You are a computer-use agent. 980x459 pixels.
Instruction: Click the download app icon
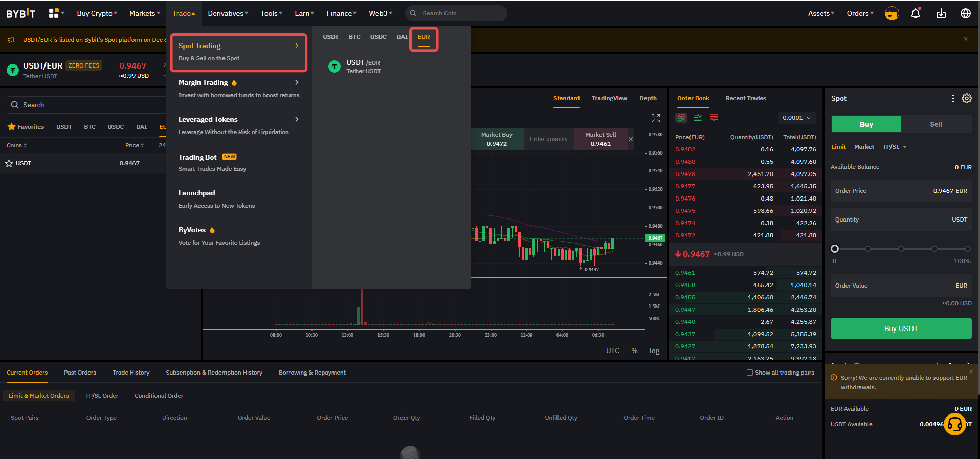[941, 14]
